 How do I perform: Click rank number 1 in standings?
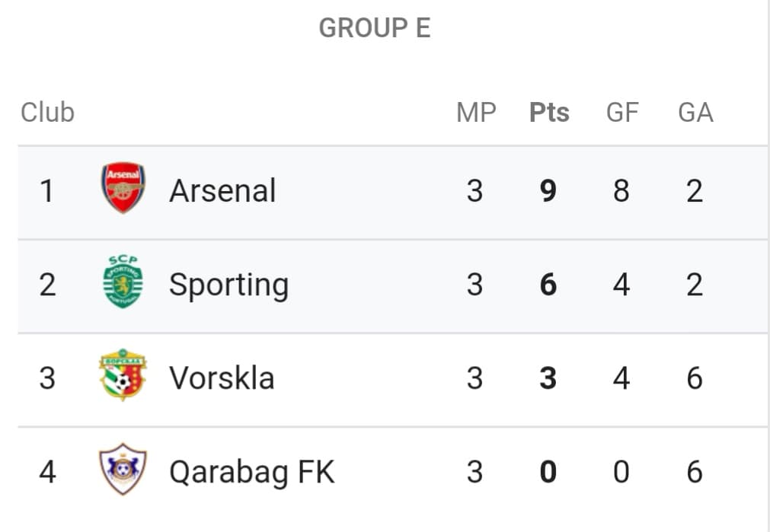[x=47, y=191]
